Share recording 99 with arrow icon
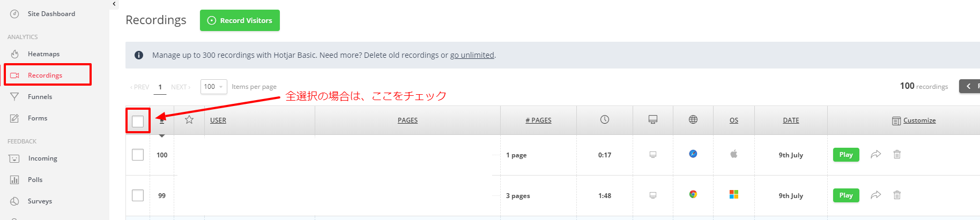Image resolution: width=980 pixels, height=220 pixels. [x=875, y=195]
